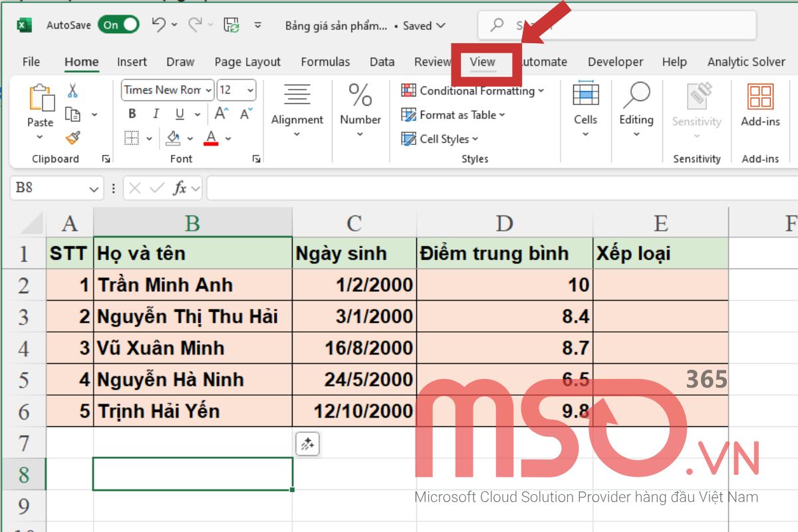Toggle Italic formatting
Image resolution: width=798 pixels, height=532 pixels.
(x=156, y=114)
